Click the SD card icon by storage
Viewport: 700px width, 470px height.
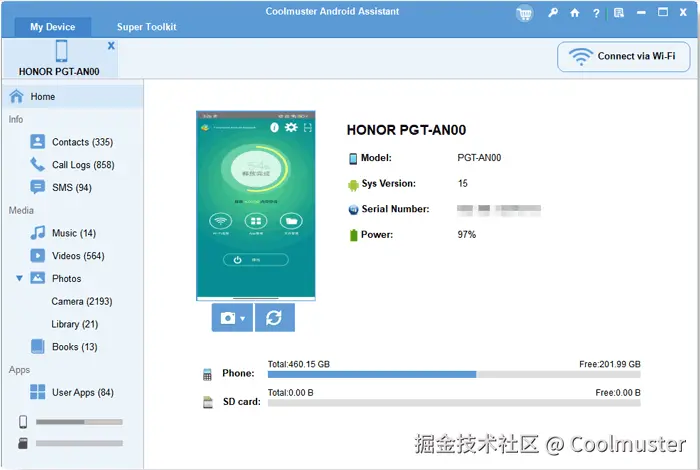pyautogui.click(x=208, y=402)
